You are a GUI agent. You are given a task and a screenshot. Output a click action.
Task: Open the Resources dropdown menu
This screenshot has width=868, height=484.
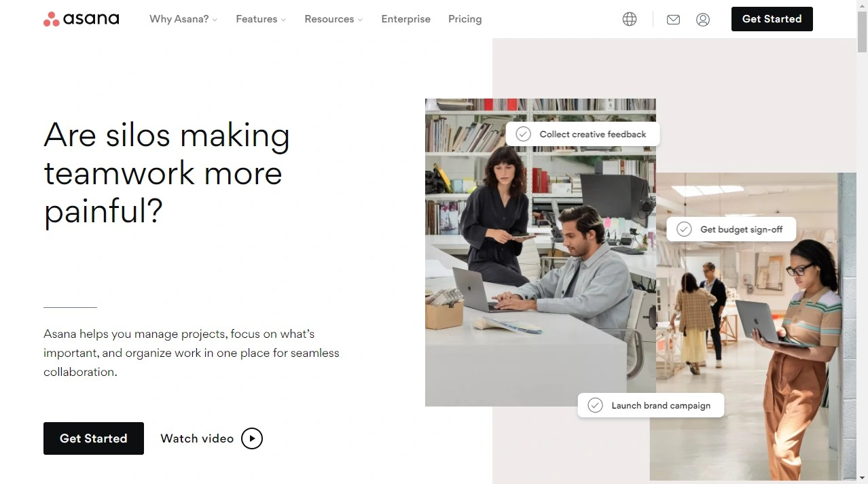(x=333, y=19)
